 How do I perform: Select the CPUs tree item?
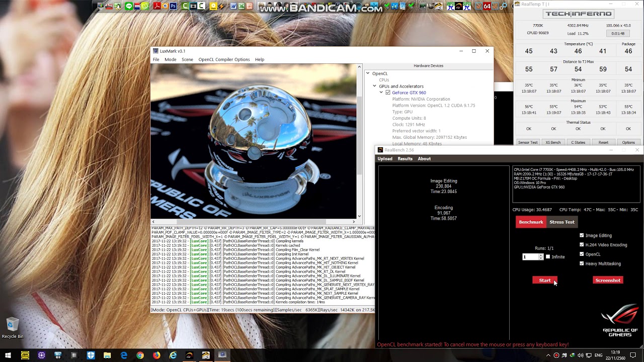(x=384, y=80)
